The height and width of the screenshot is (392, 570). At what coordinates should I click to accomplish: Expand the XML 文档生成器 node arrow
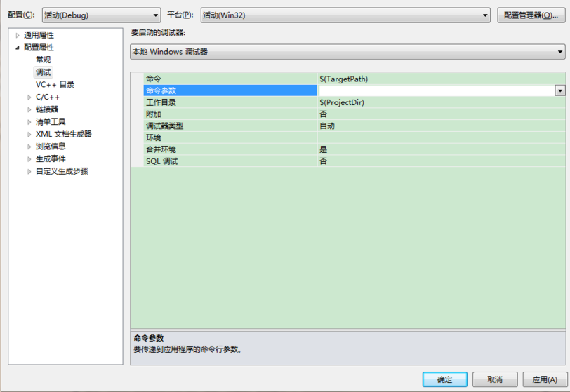click(29, 135)
